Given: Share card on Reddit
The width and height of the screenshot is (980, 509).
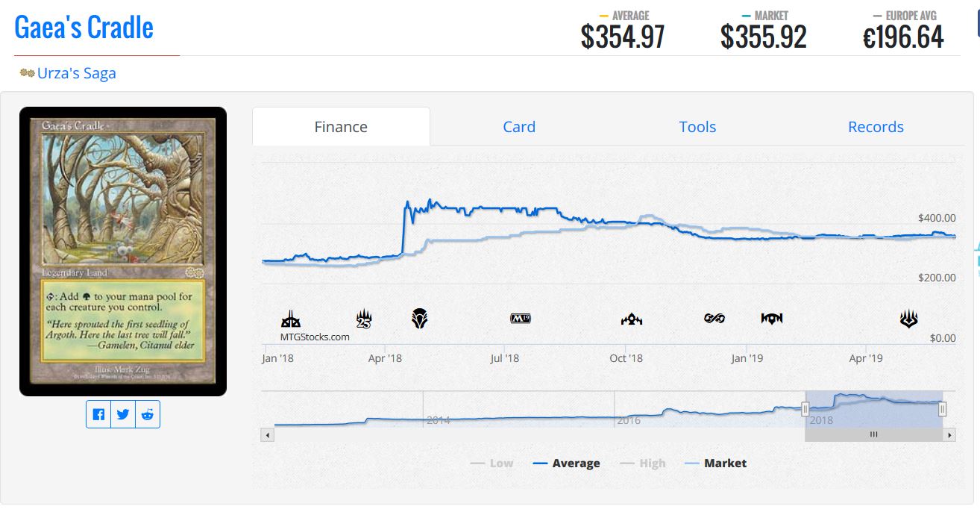Looking at the screenshot, I should click(148, 415).
